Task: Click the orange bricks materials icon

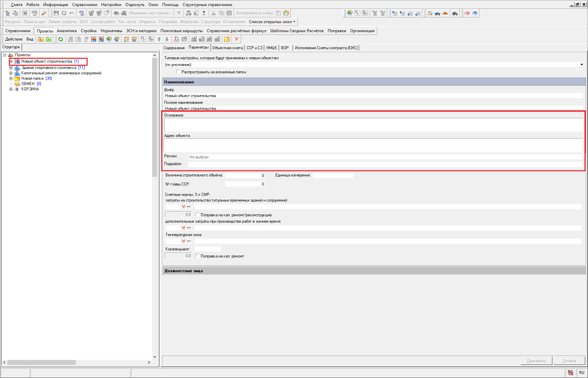Action: (445, 13)
